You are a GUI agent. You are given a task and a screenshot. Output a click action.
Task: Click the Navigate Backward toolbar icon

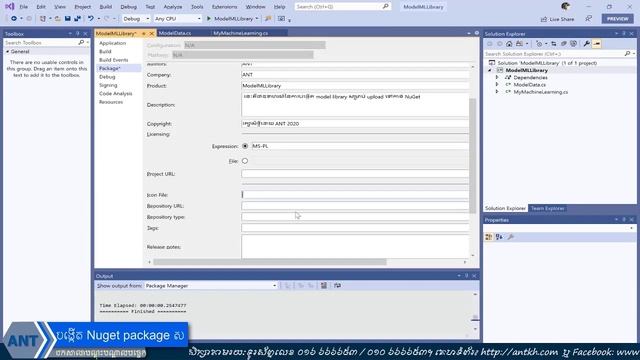[14, 19]
